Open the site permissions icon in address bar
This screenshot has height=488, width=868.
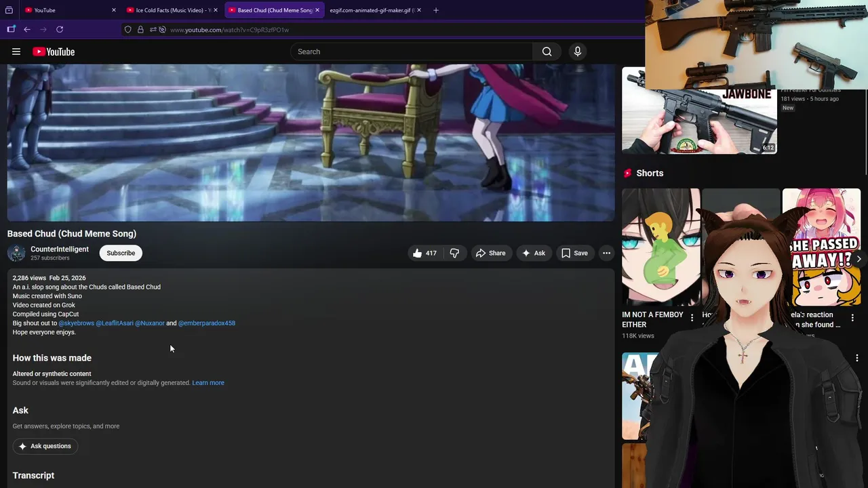tap(153, 30)
